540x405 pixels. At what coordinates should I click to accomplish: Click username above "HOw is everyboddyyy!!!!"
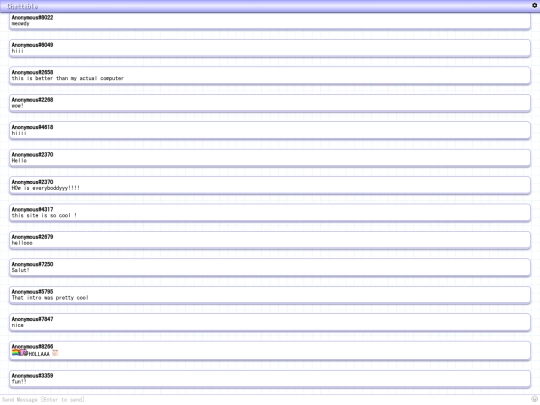pos(32,182)
